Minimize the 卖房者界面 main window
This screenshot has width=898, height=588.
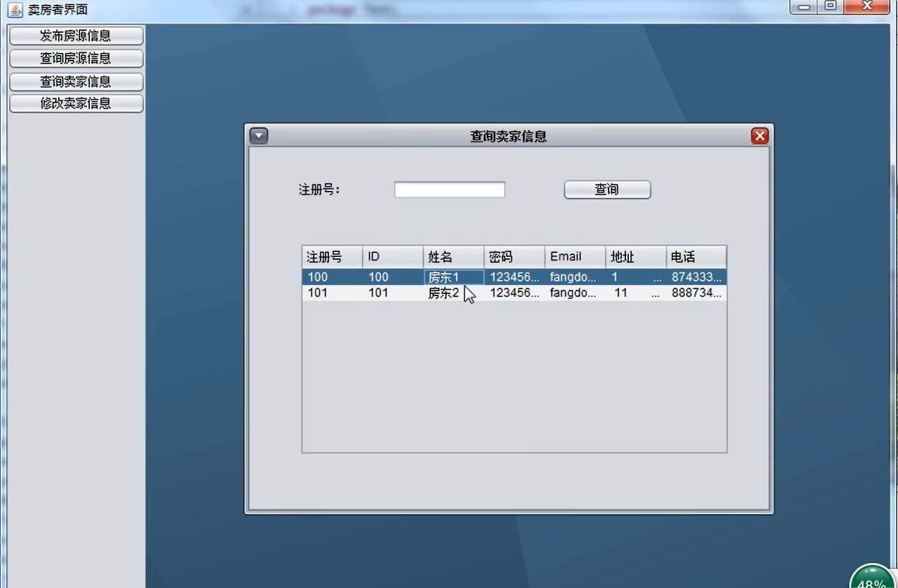click(804, 7)
